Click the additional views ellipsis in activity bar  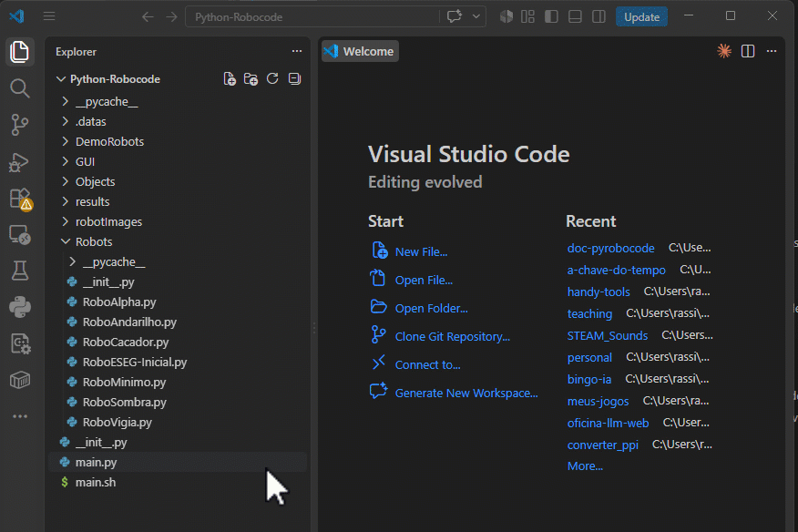(20, 416)
